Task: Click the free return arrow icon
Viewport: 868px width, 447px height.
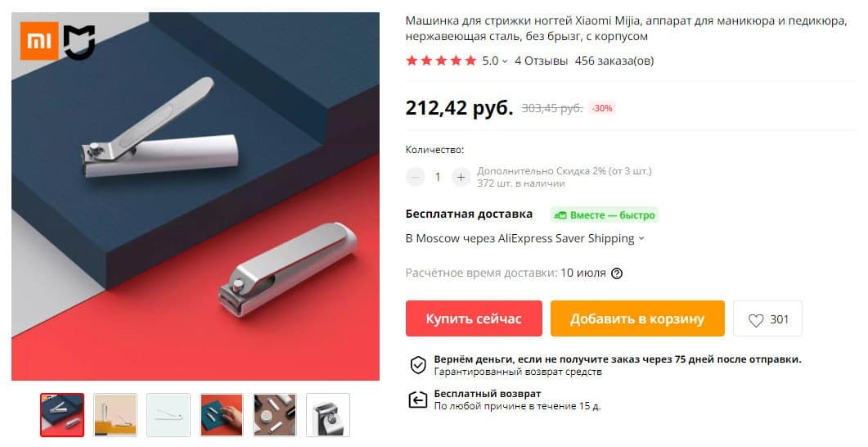Action: point(418,400)
